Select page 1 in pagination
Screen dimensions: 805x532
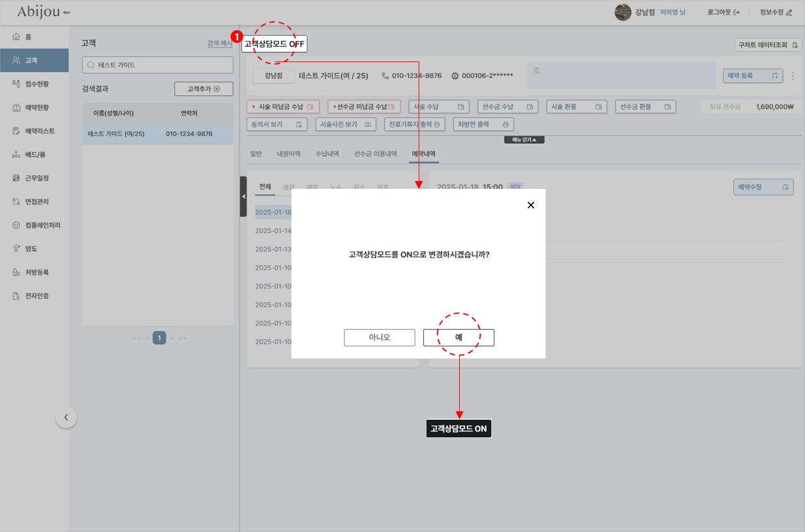(159, 338)
